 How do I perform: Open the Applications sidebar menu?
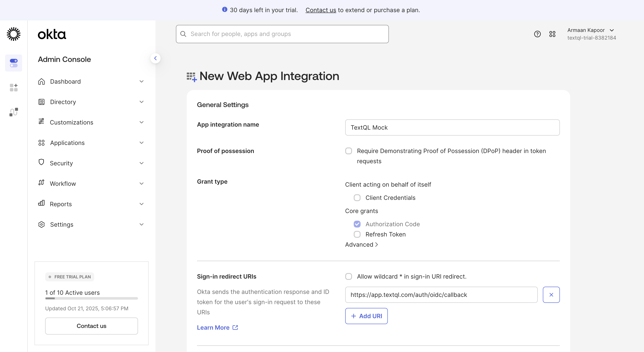(x=67, y=143)
